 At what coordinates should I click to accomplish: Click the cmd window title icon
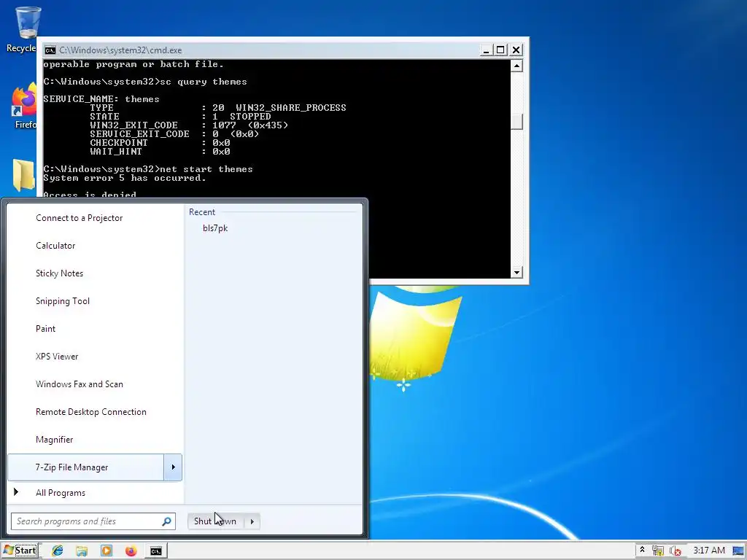click(50, 50)
